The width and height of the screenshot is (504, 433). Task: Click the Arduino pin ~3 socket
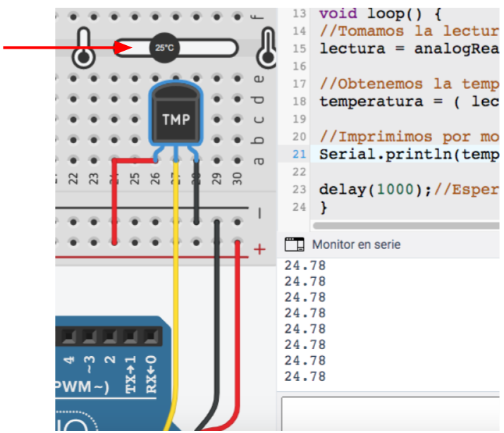pos(90,336)
